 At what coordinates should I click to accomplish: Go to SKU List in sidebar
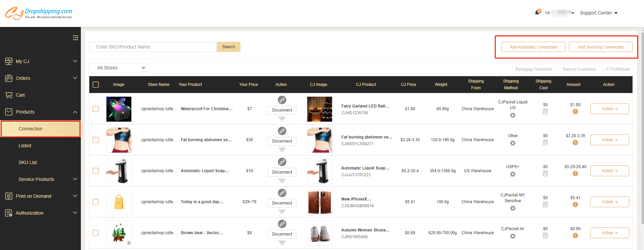[x=28, y=162]
